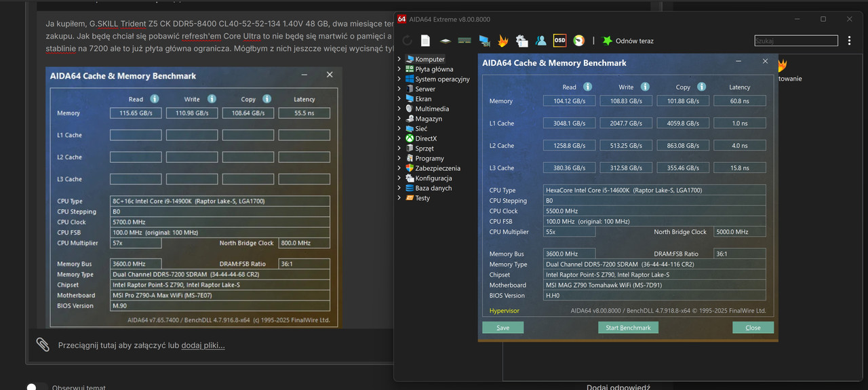Click the info icon next to Copy
This screenshot has height=390, width=868.
tap(701, 87)
